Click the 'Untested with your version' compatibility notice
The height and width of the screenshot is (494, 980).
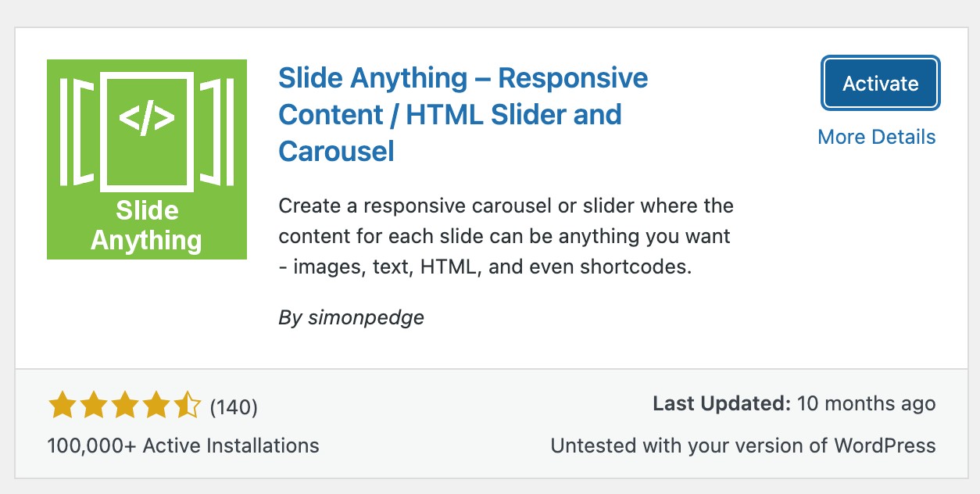tap(743, 446)
